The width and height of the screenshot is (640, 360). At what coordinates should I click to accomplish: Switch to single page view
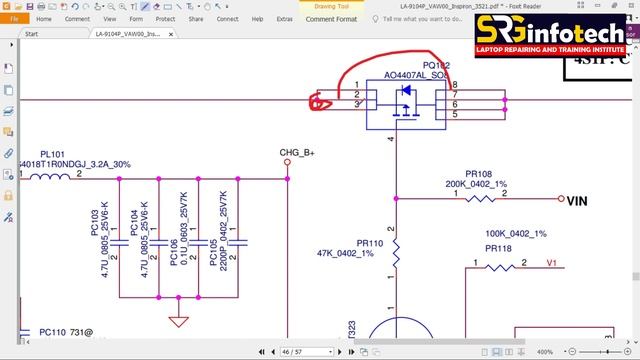[484, 352]
